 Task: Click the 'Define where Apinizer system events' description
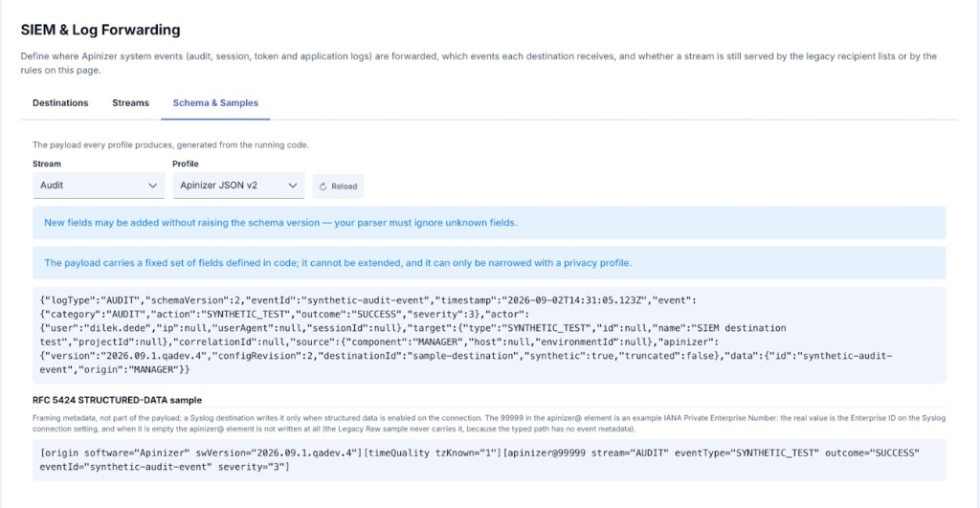click(x=479, y=63)
